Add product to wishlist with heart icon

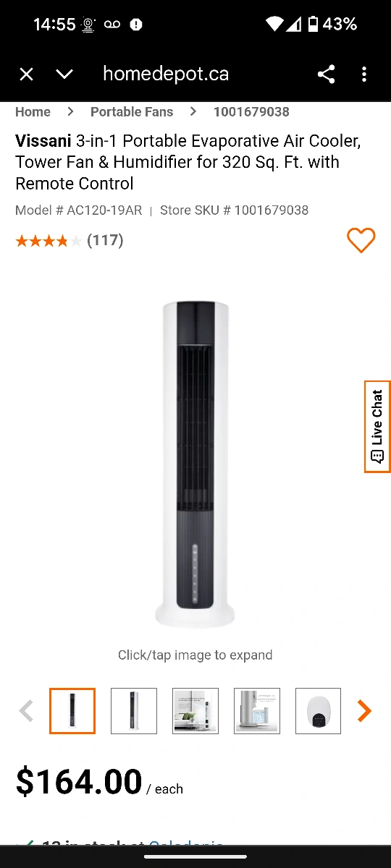point(361,240)
